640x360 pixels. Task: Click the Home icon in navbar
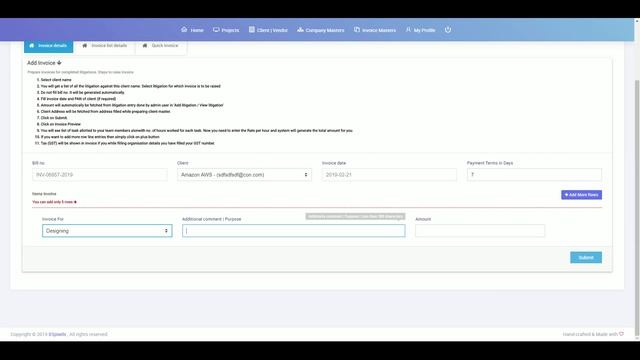(184, 29)
